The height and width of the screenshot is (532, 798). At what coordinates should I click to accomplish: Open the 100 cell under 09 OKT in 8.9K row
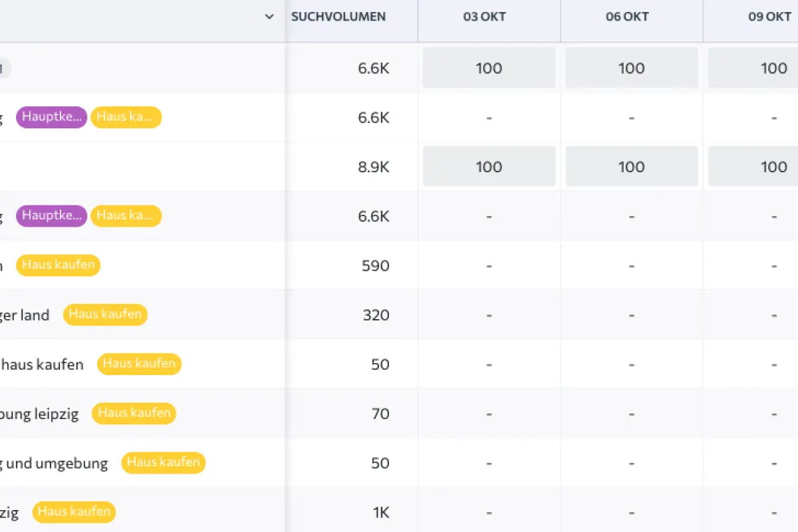753,166
